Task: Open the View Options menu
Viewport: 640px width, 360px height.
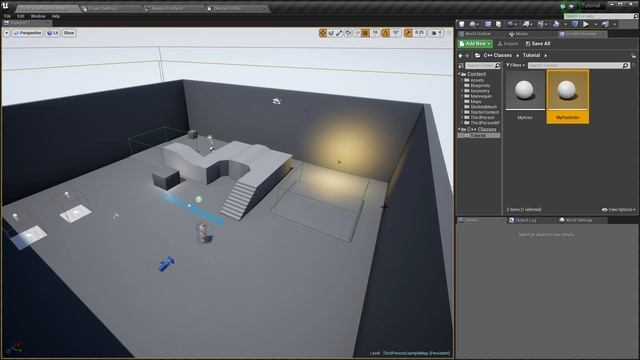Action: [619, 210]
